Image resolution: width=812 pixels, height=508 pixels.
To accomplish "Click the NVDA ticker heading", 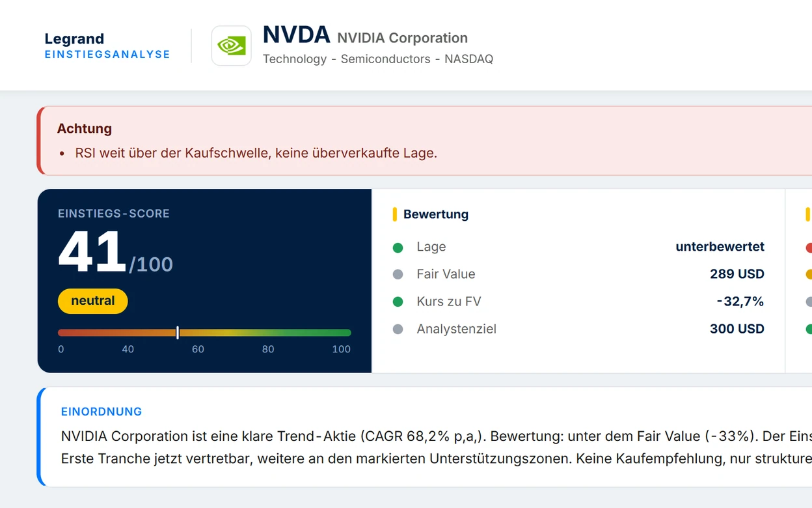I will pyautogui.click(x=296, y=35).
